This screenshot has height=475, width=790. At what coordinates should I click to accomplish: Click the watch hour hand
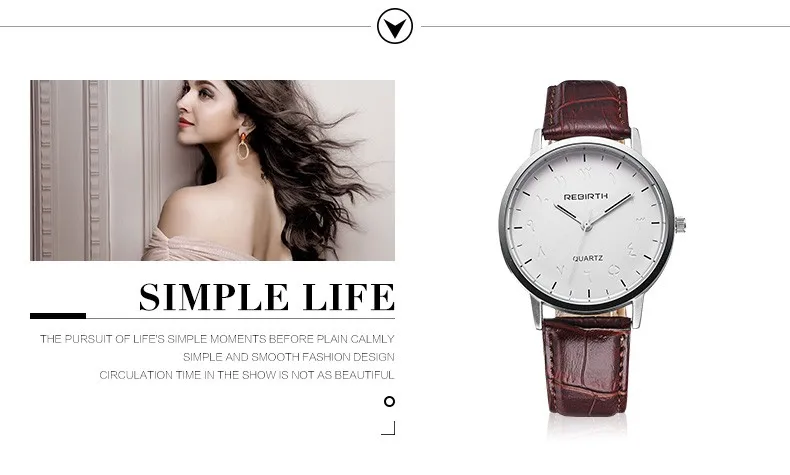[570, 216]
